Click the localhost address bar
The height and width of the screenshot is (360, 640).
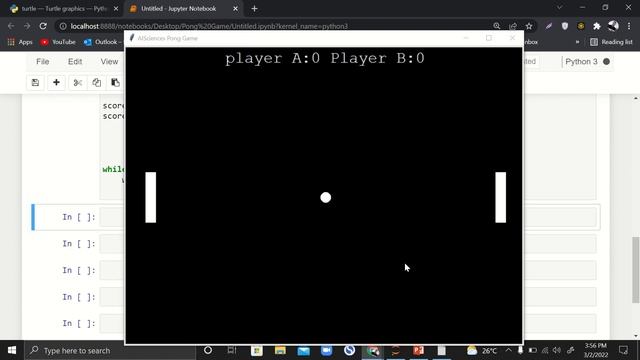point(273,26)
